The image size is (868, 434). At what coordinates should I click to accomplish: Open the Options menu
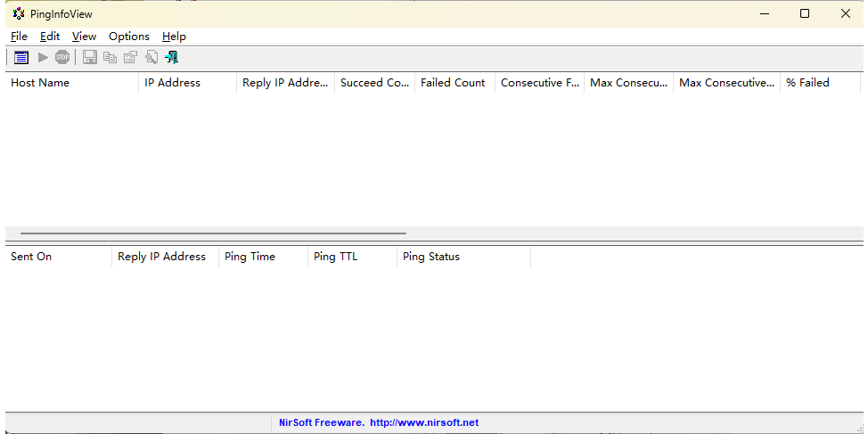(x=129, y=37)
